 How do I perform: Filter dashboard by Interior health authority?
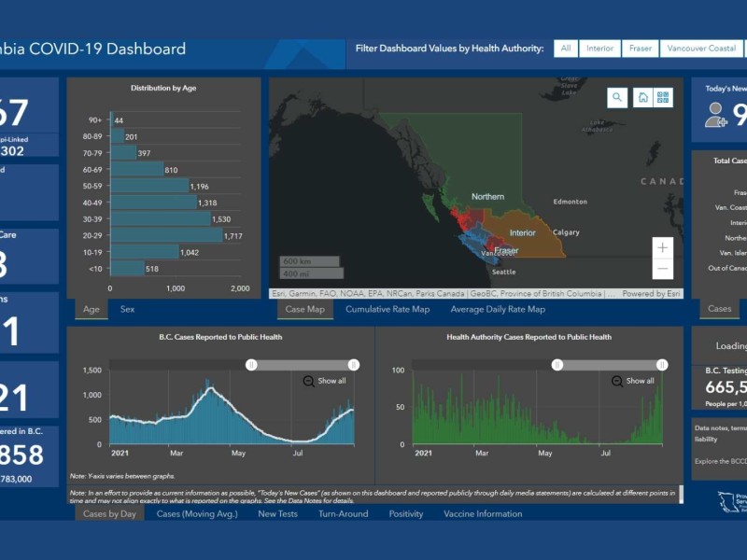(599, 49)
